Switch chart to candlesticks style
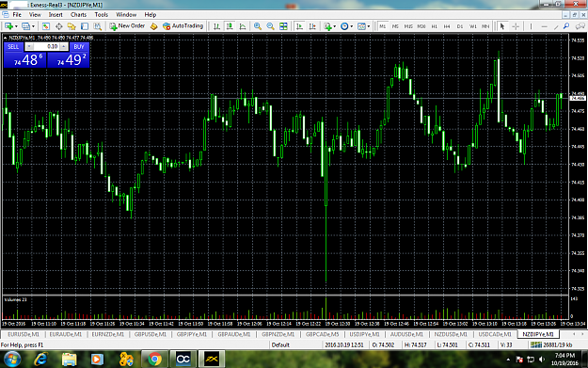Viewport: 588px width, 368px height. pyautogui.click(x=230, y=26)
